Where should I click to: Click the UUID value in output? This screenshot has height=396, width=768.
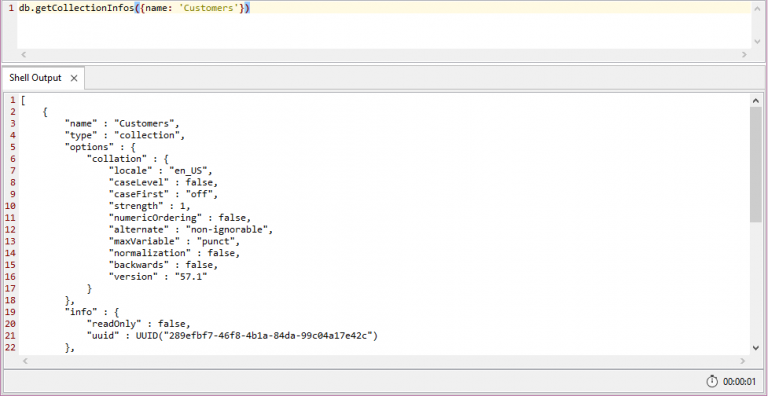(257, 336)
